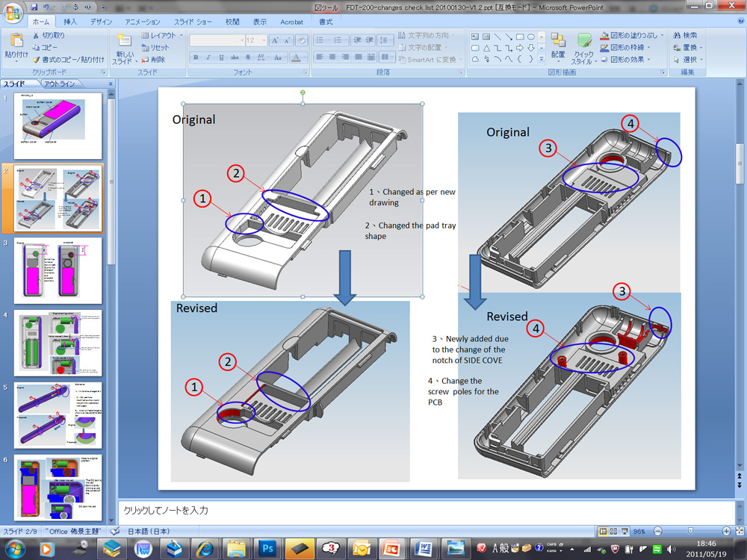Select the Format Painter (書式のコピー/貼り付け) tool
This screenshot has height=560, width=747.
(36, 60)
